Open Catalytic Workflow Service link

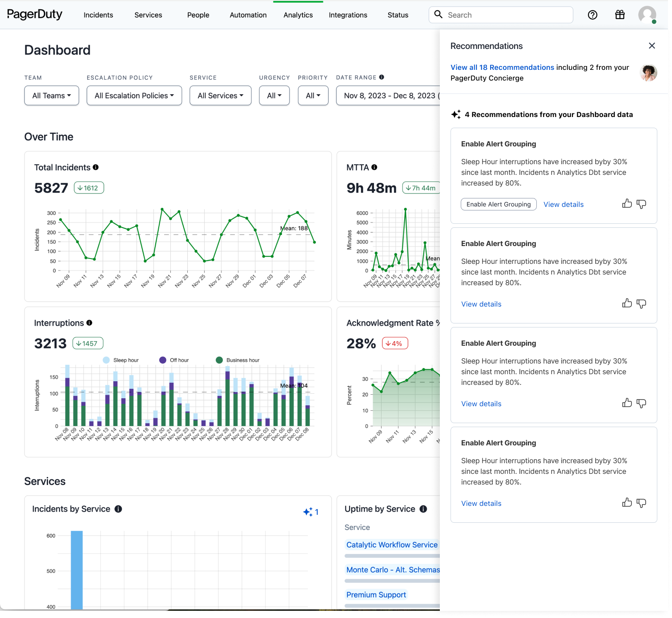click(x=392, y=545)
